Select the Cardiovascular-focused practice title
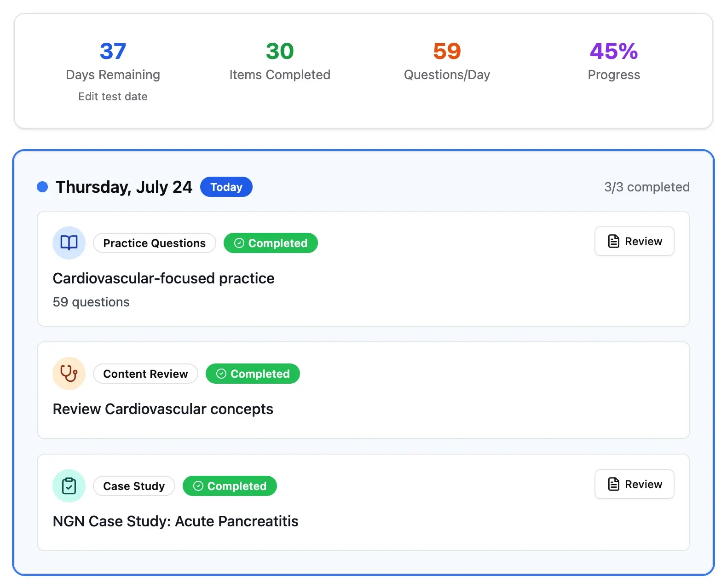Screen dimensions: 727x588 (x=163, y=278)
